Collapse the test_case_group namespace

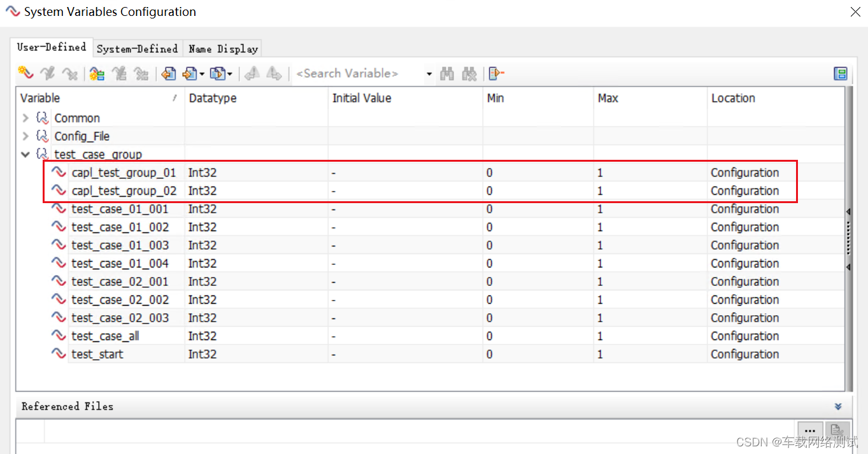point(25,154)
